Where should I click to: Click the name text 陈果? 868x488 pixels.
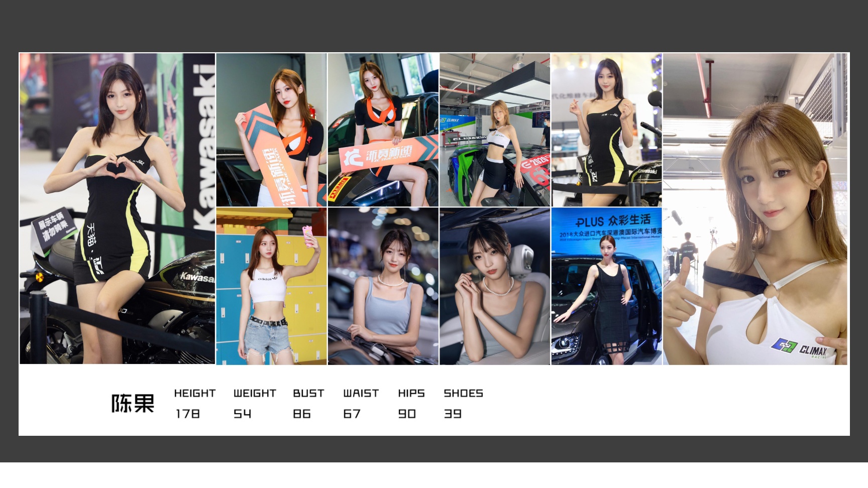point(133,404)
